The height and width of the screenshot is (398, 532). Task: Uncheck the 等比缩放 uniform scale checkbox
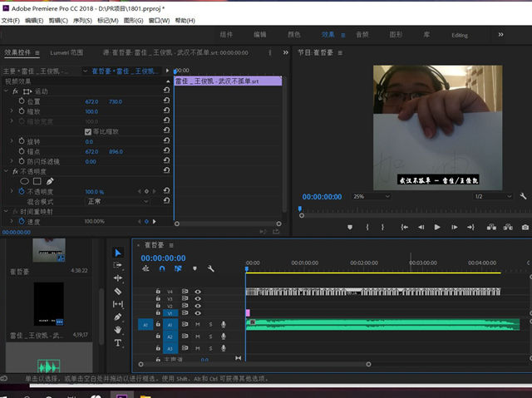pyautogui.click(x=89, y=131)
